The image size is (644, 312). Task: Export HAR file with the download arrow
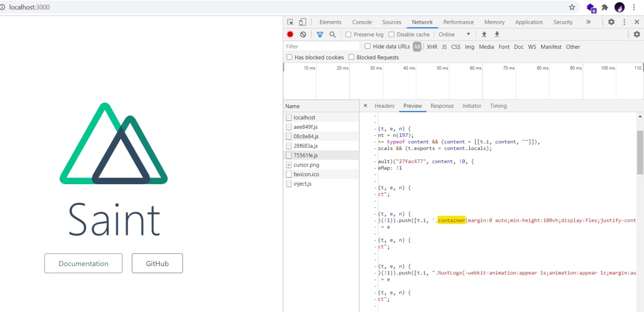coord(497,34)
